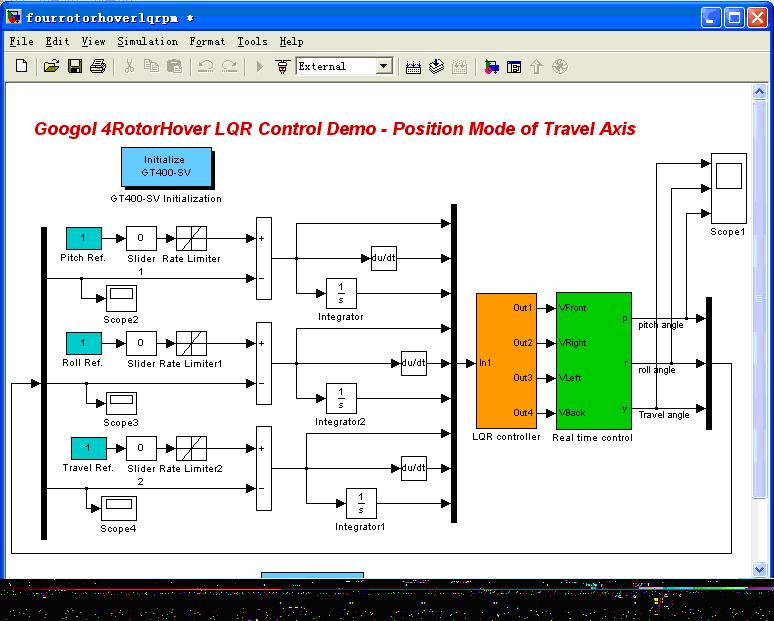774x621 pixels.
Task: Open the Format menu
Action: (207, 41)
